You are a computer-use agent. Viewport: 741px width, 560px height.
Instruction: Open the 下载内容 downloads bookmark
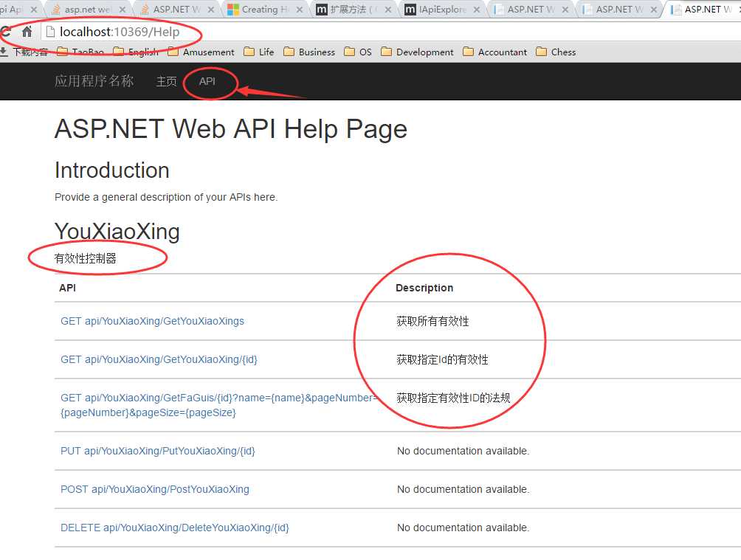point(24,52)
